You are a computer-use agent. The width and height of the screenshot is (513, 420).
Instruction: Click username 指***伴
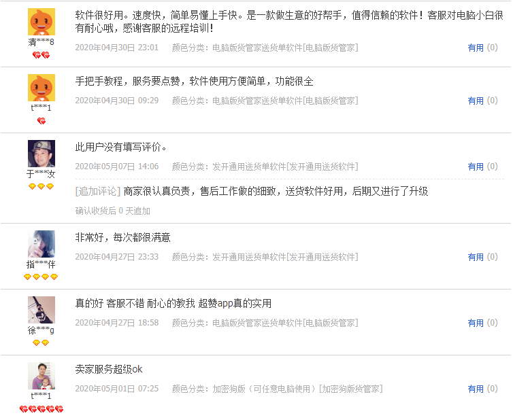click(x=42, y=264)
